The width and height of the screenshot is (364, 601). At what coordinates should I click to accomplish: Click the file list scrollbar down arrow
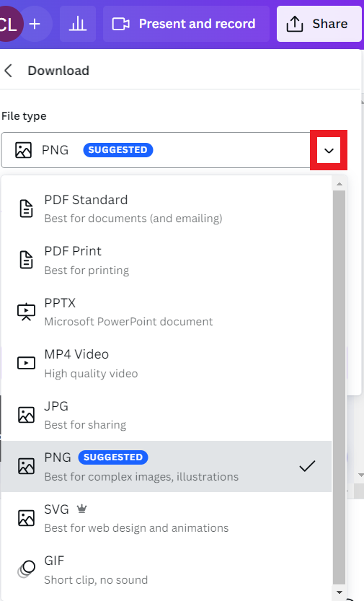[x=339, y=593]
